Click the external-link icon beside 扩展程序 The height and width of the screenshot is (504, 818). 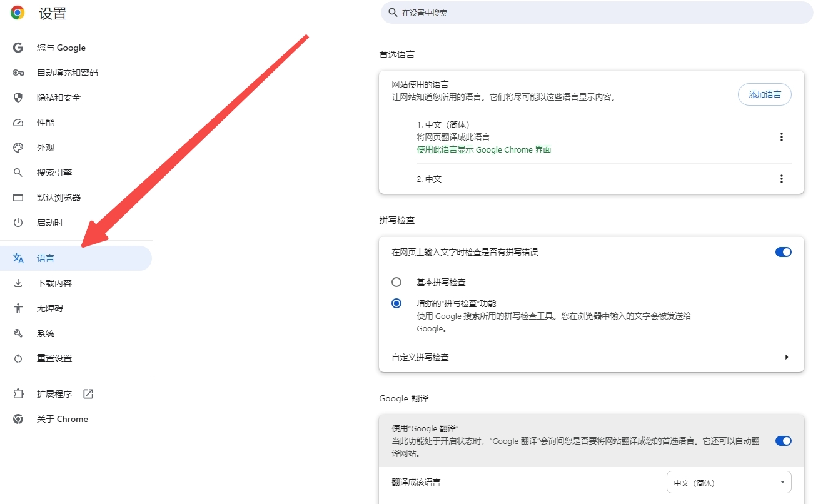pyautogui.click(x=88, y=394)
